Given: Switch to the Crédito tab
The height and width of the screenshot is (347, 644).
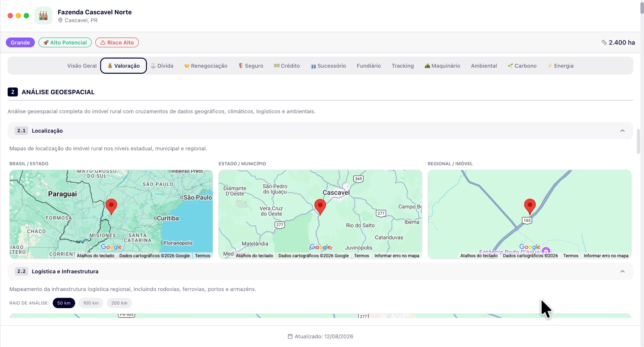Looking at the screenshot, I should tap(287, 66).
